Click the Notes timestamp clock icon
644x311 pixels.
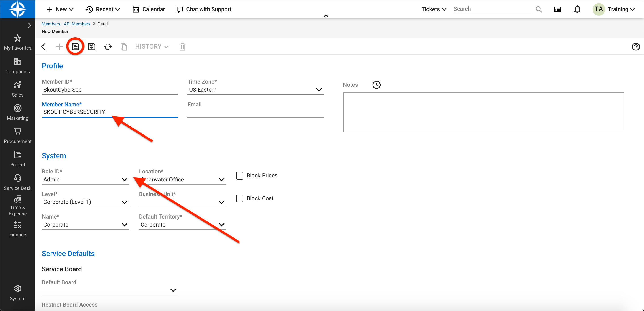coord(376,85)
